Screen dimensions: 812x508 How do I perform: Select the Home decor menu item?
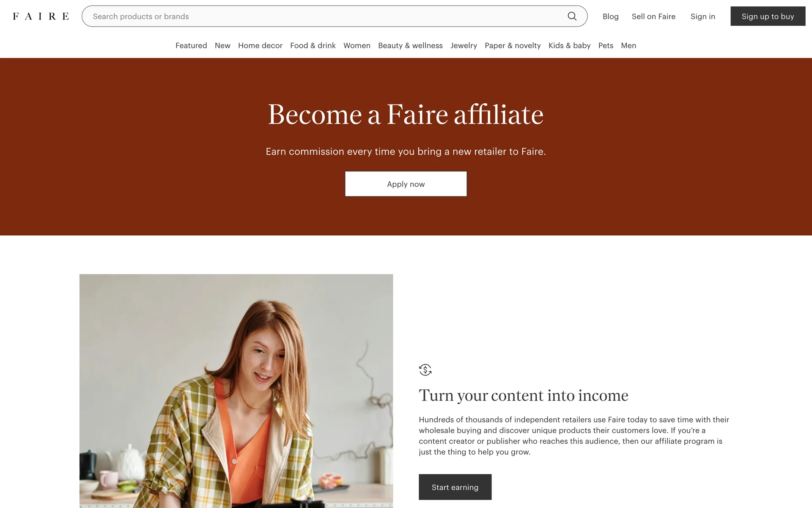260,45
